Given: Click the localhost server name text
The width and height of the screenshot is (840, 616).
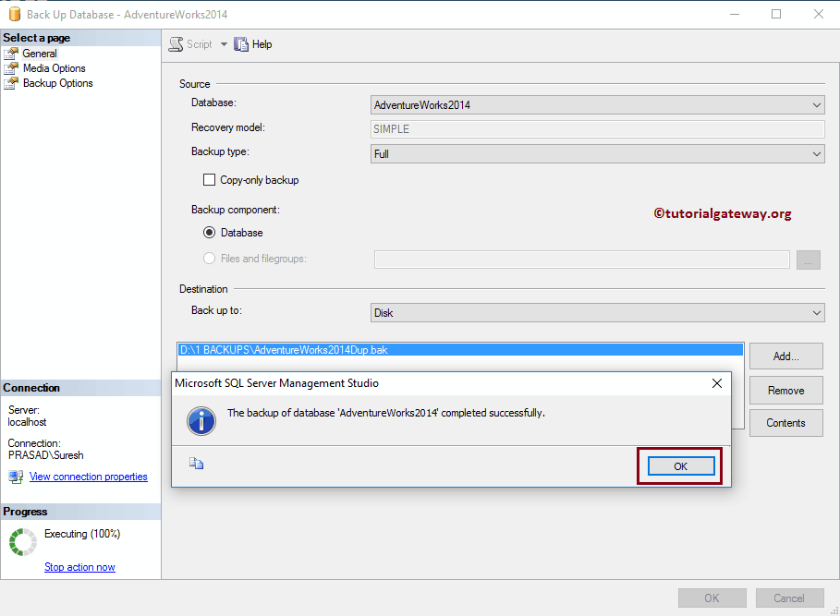Looking at the screenshot, I should click(28, 422).
